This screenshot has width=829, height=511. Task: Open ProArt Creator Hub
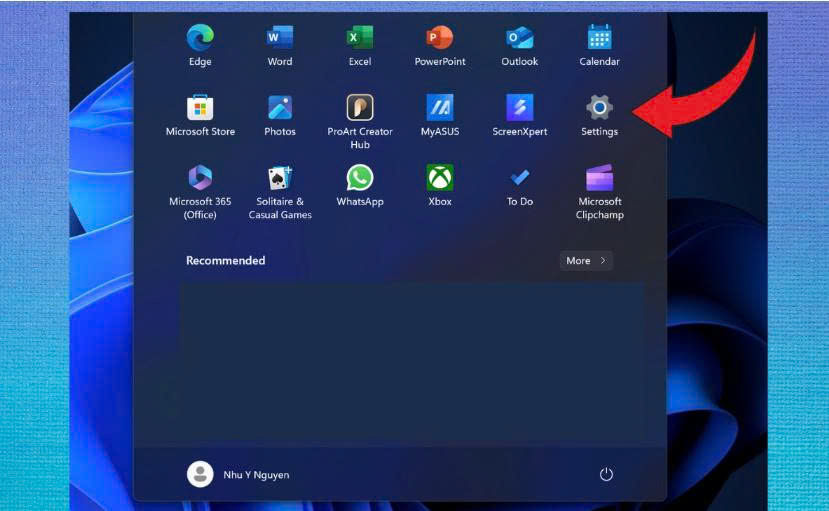click(360, 107)
